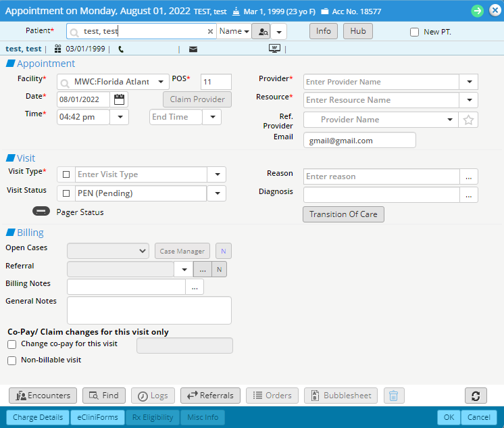Open the Charge Details tab
This screenshot has width=504, height=428.
coord(38,417)
